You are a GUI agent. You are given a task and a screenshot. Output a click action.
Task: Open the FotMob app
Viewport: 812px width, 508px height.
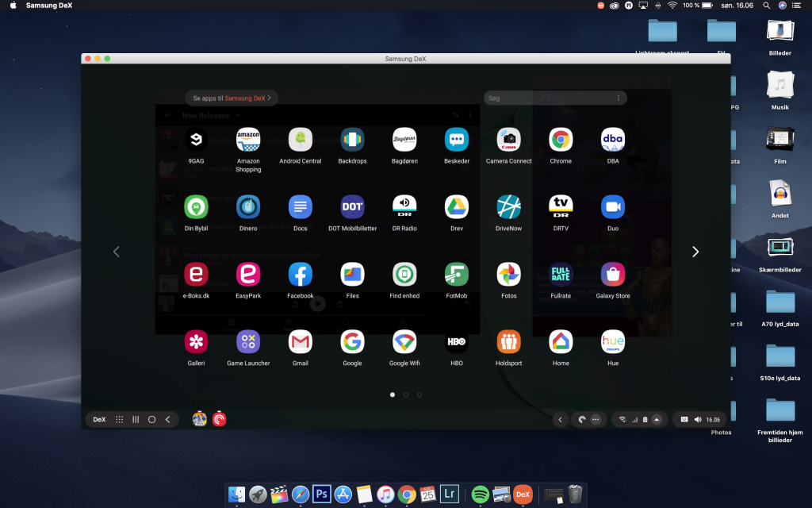457,274
